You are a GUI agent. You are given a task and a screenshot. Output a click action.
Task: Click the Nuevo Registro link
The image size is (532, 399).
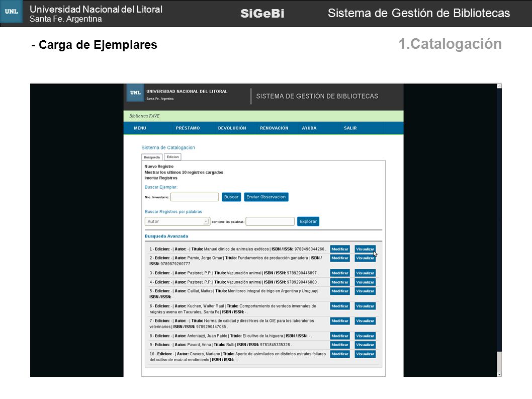[159, 167]
